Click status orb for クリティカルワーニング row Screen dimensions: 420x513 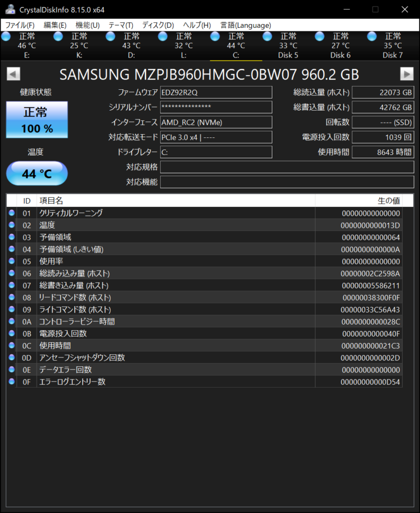click(x=11, y=213)
